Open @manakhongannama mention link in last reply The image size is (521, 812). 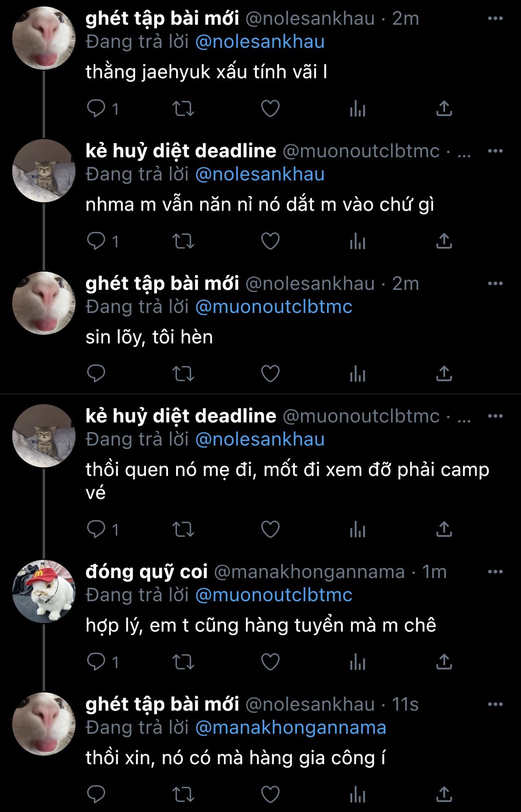click(x=291, y=728)
